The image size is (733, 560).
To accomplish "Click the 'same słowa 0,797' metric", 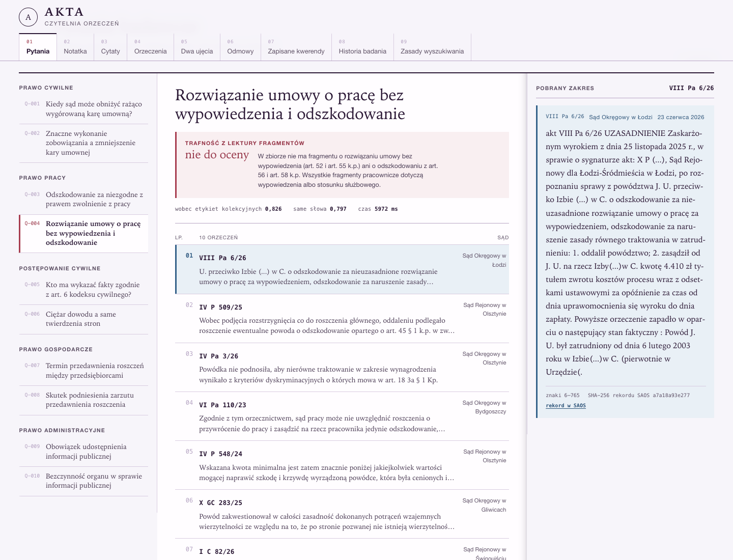I will (320, 209).
